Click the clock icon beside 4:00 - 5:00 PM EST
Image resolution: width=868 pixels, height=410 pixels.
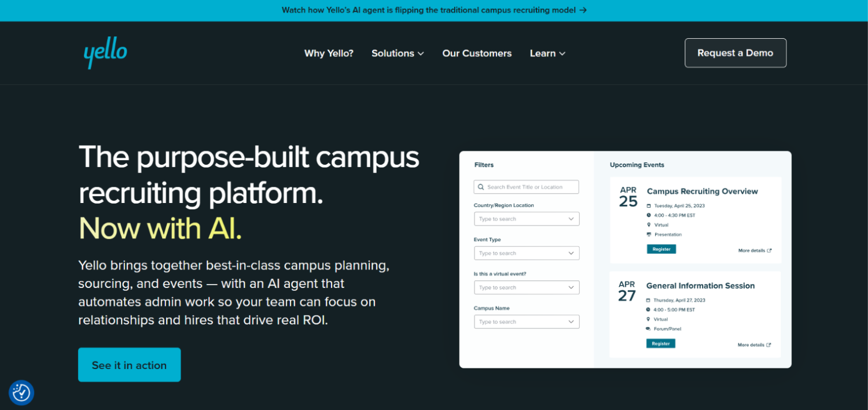coord(648,309)
